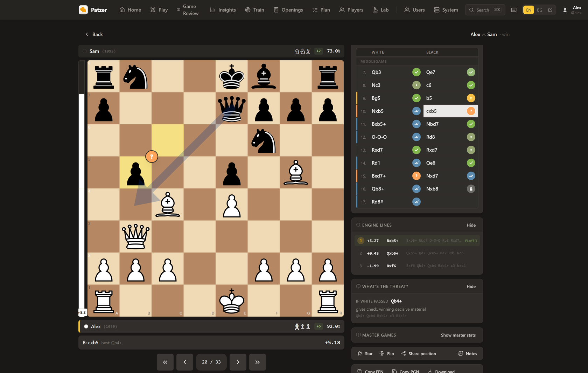Viewport: 588px width, 373px height.
Task: Click inaccuracy icon beside b5
Action: [471, 98]
